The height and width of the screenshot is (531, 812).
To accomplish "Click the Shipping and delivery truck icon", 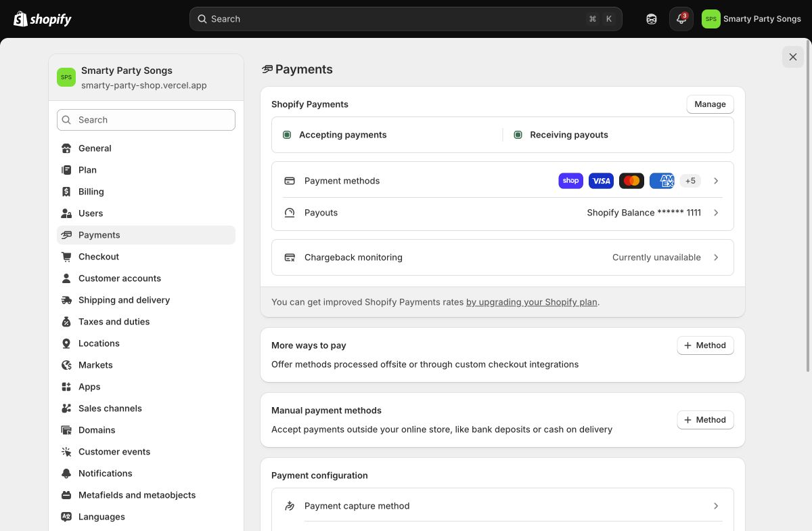I will 66,300.
